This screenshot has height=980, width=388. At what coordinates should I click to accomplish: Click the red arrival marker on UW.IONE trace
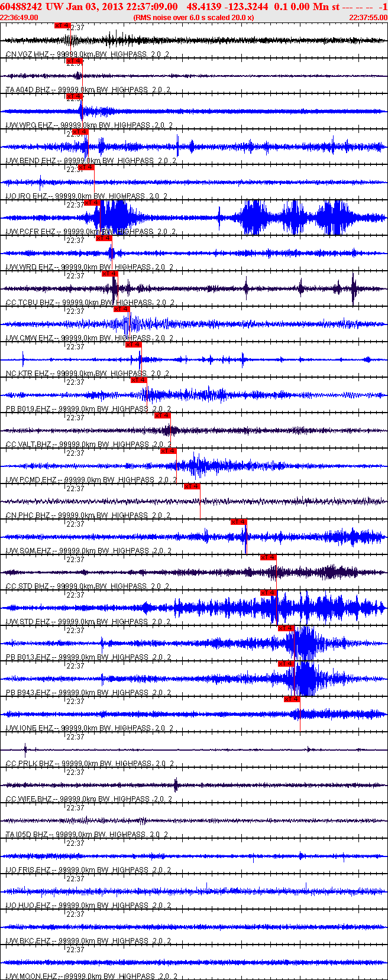[292, 699]
